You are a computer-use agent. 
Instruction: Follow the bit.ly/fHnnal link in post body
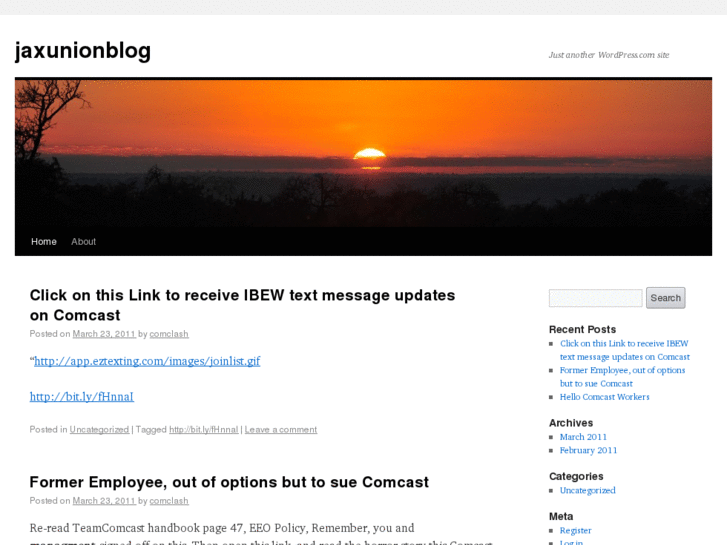[82, 397]
